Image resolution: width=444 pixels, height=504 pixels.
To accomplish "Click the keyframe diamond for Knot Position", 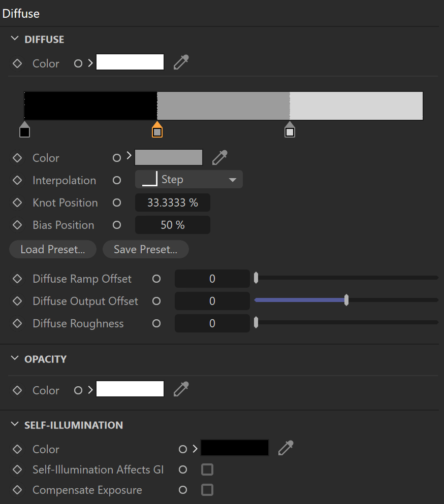I will pyautogui.click(x=17, y=203).
